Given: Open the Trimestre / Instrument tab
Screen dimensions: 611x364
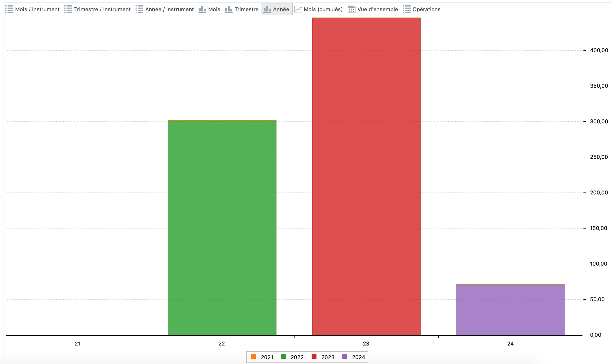Looking at the screenshot, I should pyautogui.click(x=102, y=9).
